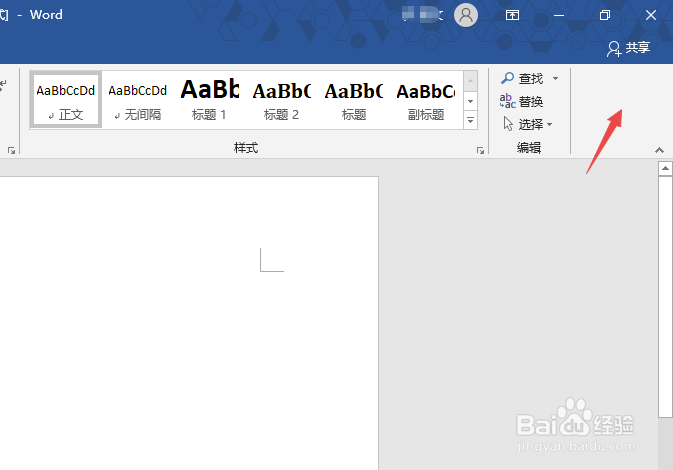Click the magnifier icon beside 查找
The image size is (673, 470).
[x=507, y=78]
